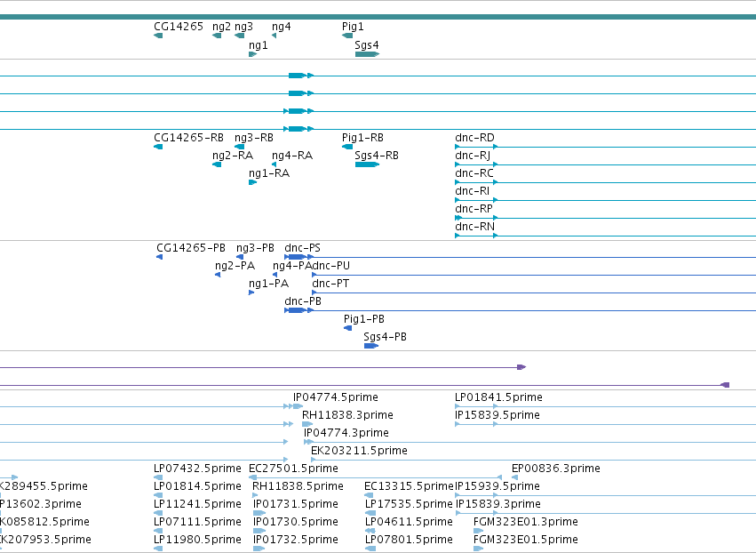The image size is (756, 553).
Task: Click the EK203211.5prime EST label
Action: (x=359, y=451)
